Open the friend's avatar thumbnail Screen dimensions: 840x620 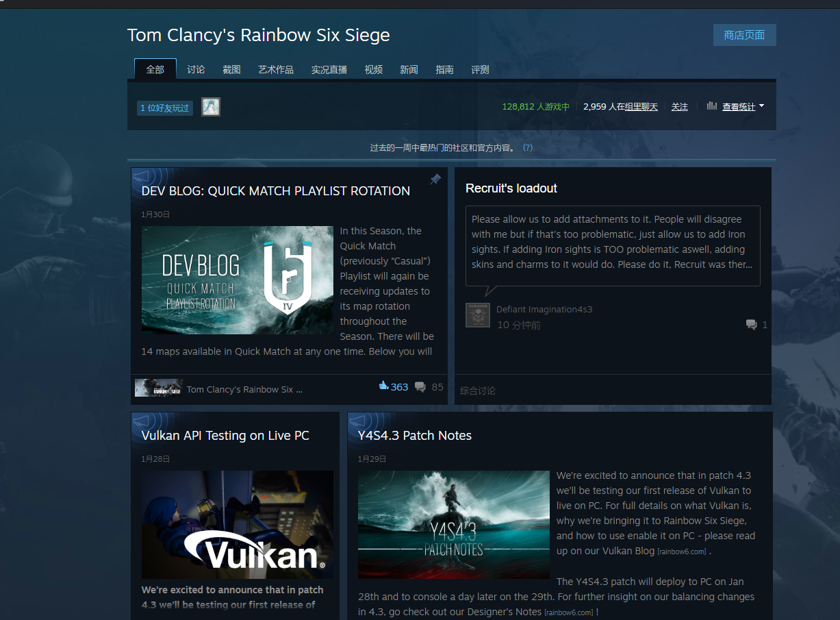[x=211, y=107]
